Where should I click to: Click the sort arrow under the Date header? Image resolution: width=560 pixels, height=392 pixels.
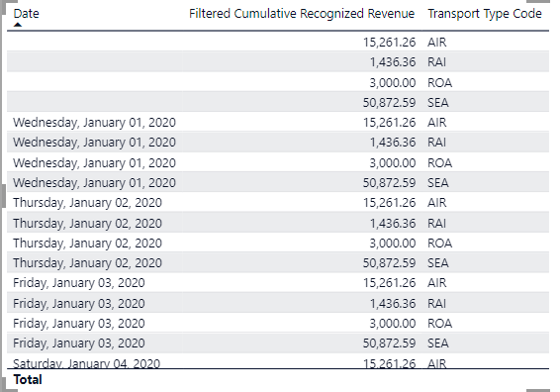coord(18,25)
